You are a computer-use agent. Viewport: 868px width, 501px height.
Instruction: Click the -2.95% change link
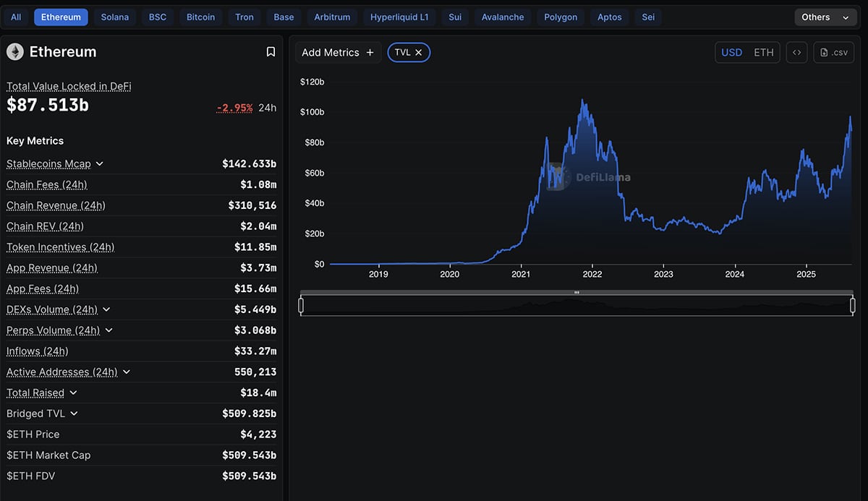click(x=234, y=107)
